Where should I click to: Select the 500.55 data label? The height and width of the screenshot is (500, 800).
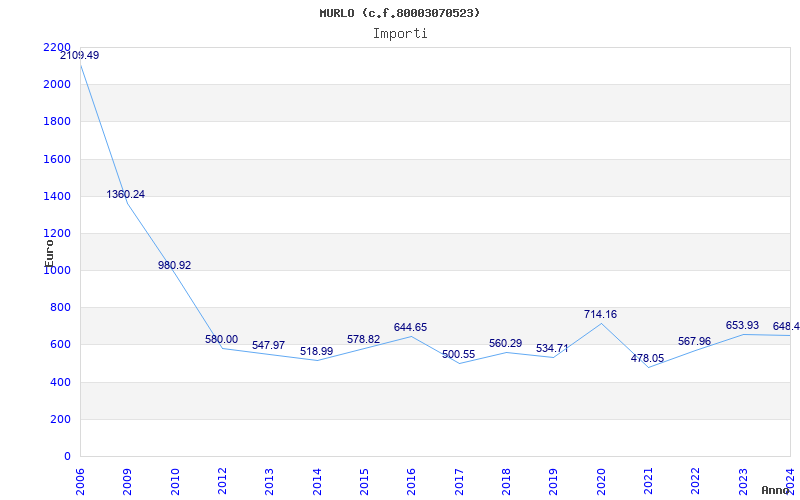458,355
